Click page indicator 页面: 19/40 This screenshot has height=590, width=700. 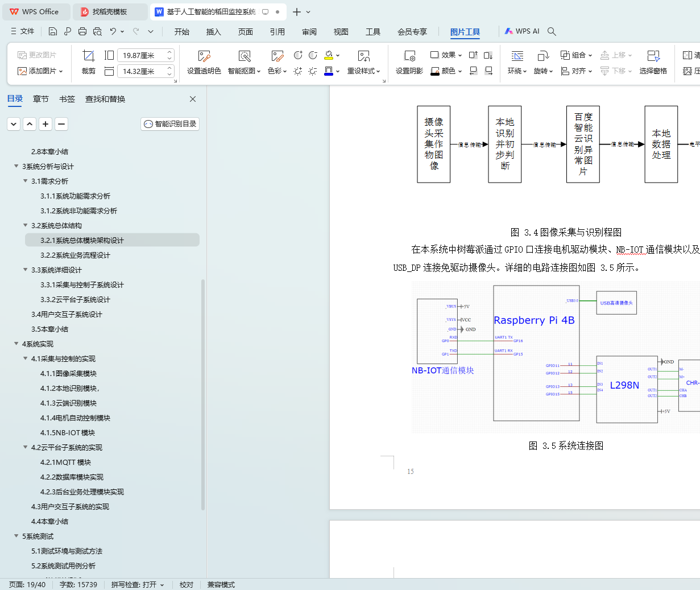27,584
